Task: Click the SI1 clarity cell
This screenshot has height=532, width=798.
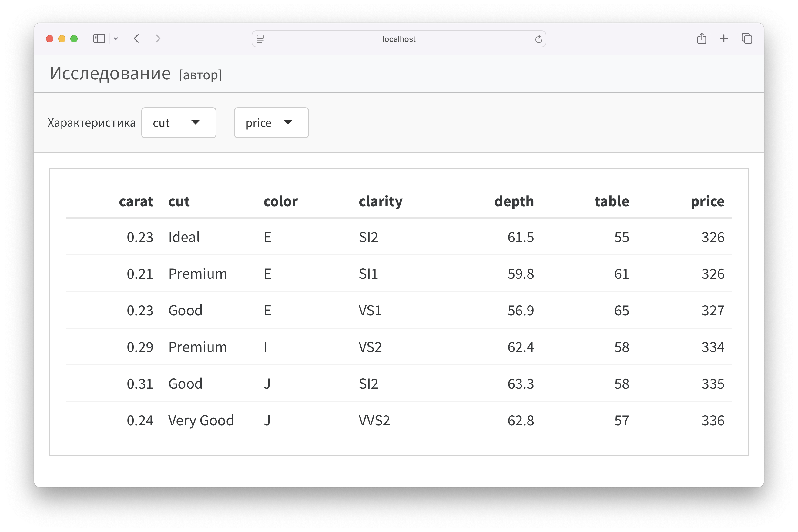Action: [x=368, y=274]
